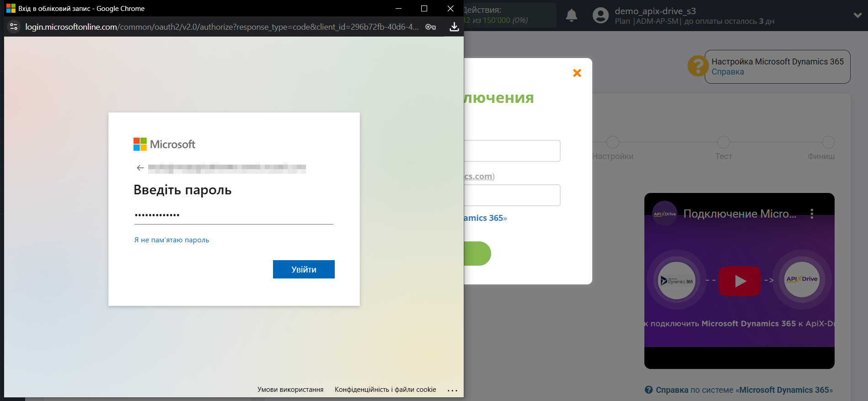The width and height of the screenshot is (868, 401).
Task: Click the video title 'Подключение Micro...'
Action: pos(739,214)
